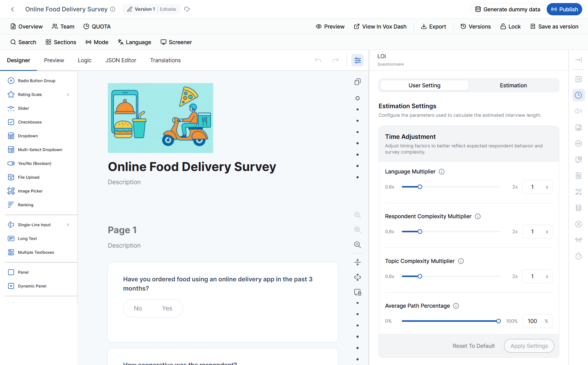This screenshot has height=365, width=588.
Task: Go back using the left arrow
Action: pos(13,9)
